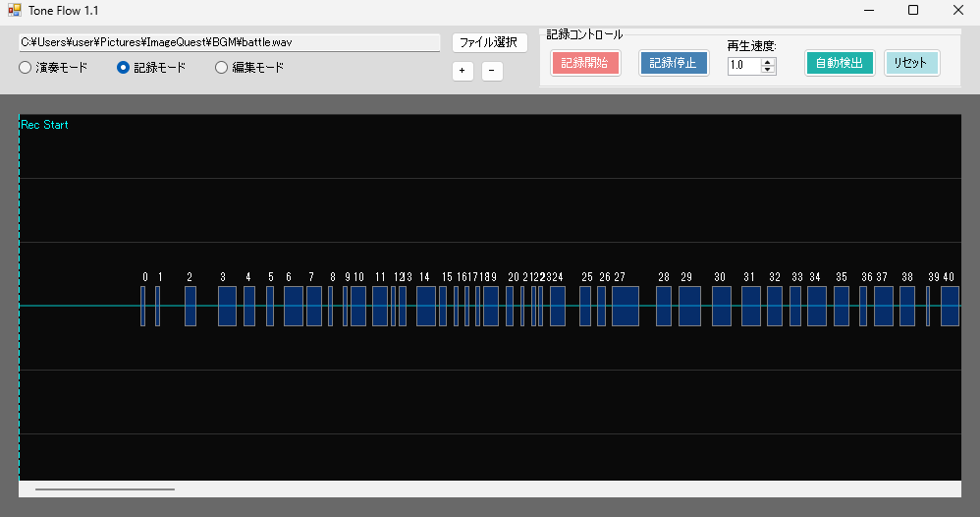The image size is (980, 517).
Task: Start recording with 記録開始 button
Action: (x=585, y=63)
